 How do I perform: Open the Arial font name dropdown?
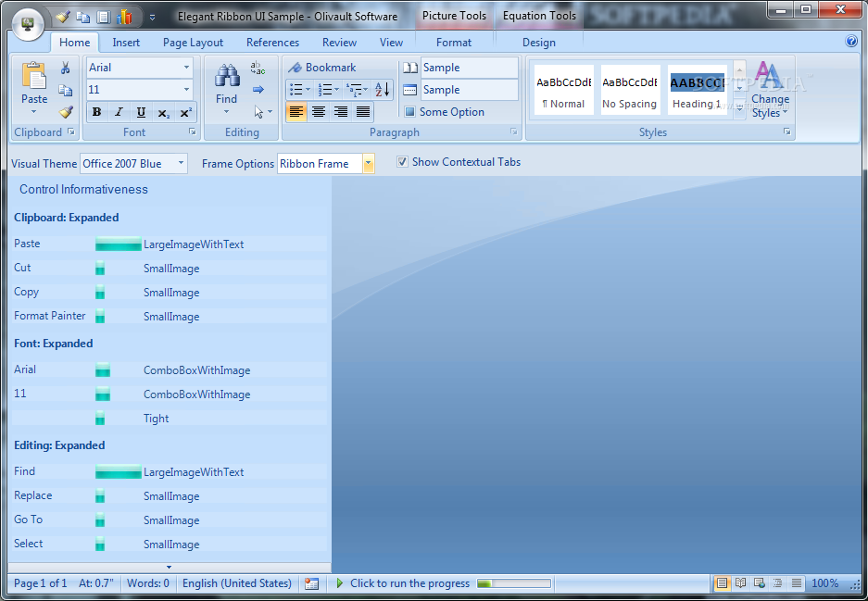pos(186,68)
